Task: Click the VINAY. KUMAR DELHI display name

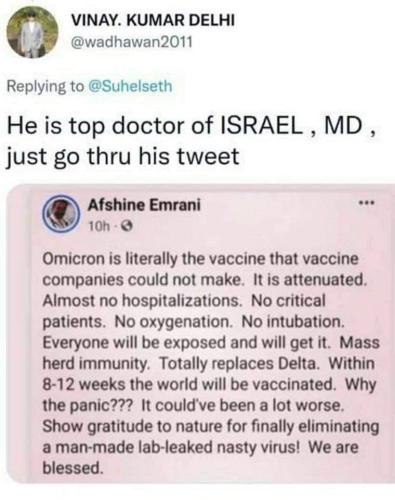Action: 154,21
